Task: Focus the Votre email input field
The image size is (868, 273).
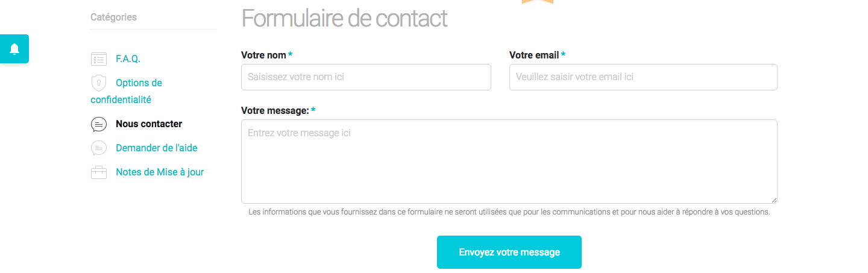Action: [x=643, y=77]
